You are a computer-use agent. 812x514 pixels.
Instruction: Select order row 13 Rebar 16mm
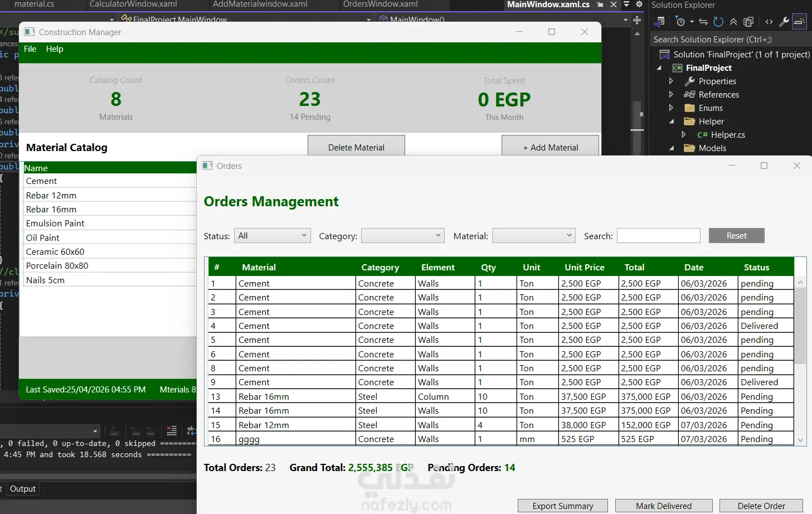(501, 397)
